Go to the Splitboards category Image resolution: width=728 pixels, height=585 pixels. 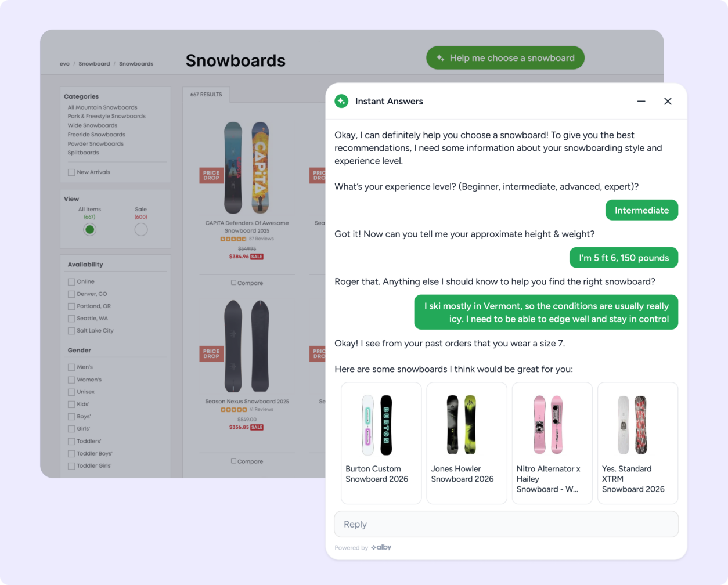tap(83, 153)
